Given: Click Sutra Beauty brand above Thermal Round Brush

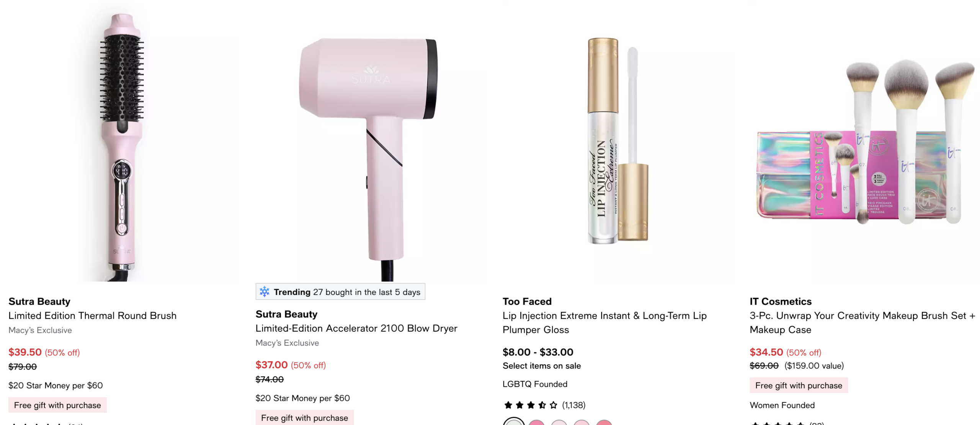Looking at the screenshot, I should coord(39,301).
